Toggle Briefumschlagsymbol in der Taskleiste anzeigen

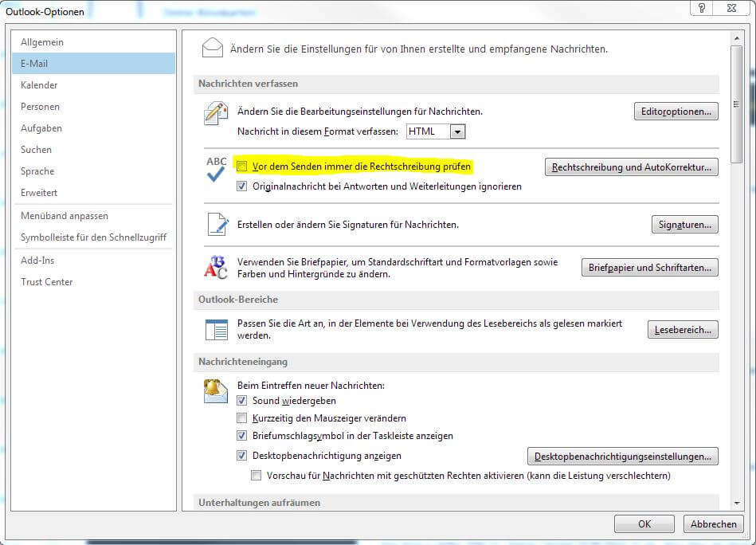[x=242, y=436]
